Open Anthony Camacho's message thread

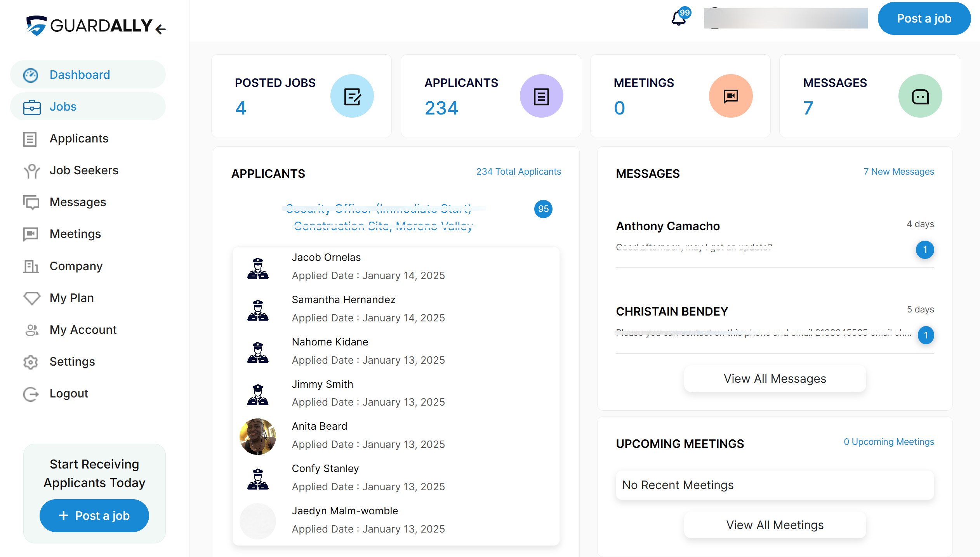tap(668, 226)
